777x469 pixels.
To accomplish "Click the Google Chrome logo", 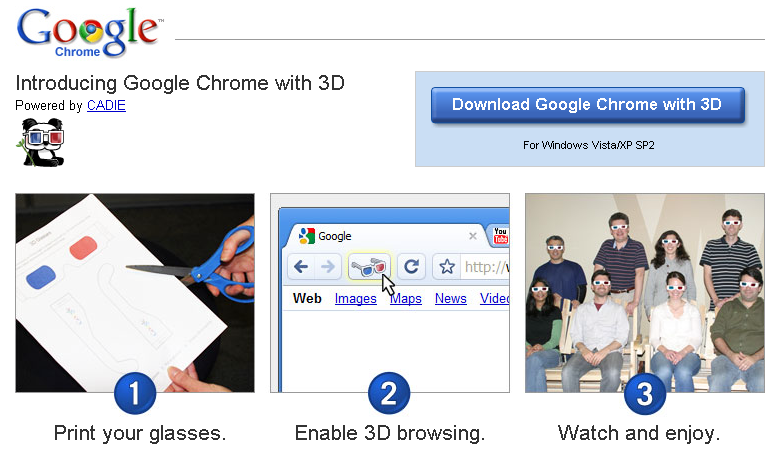I will 88,32.
